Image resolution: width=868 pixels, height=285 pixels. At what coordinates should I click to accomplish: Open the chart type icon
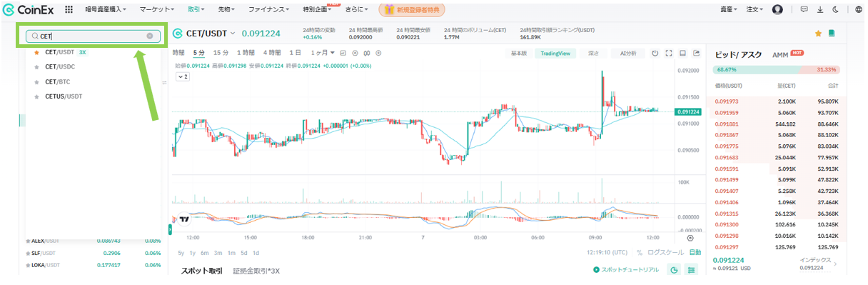[343, 53]
